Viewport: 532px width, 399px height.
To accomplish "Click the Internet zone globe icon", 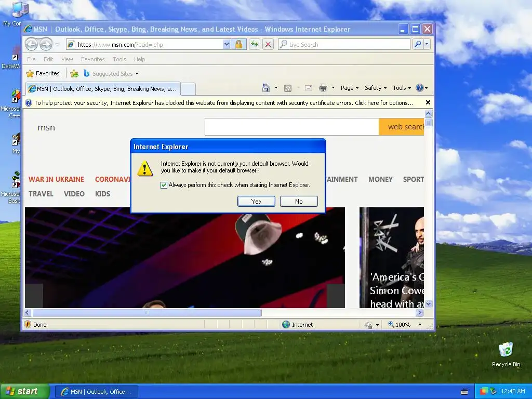I will point(286,325).
